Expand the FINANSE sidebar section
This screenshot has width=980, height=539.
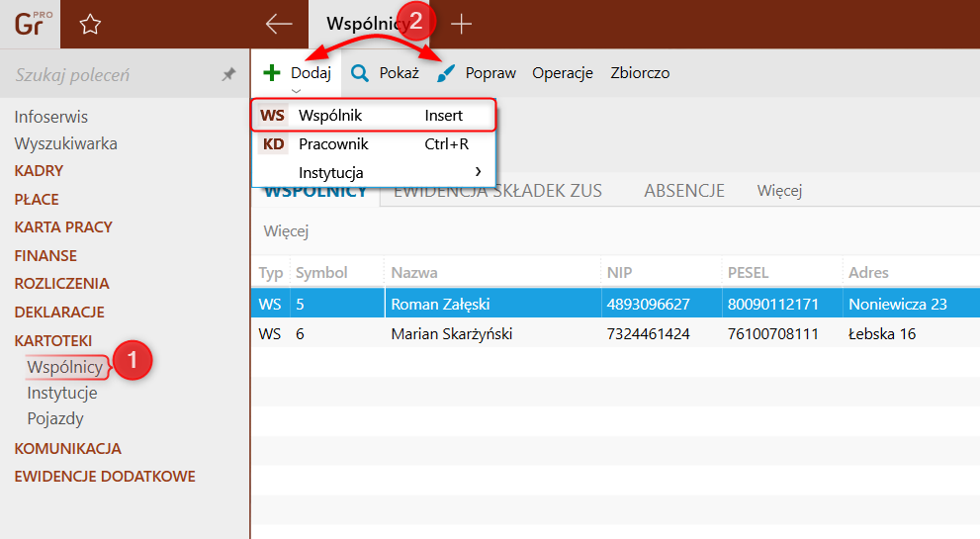point(45,256)
